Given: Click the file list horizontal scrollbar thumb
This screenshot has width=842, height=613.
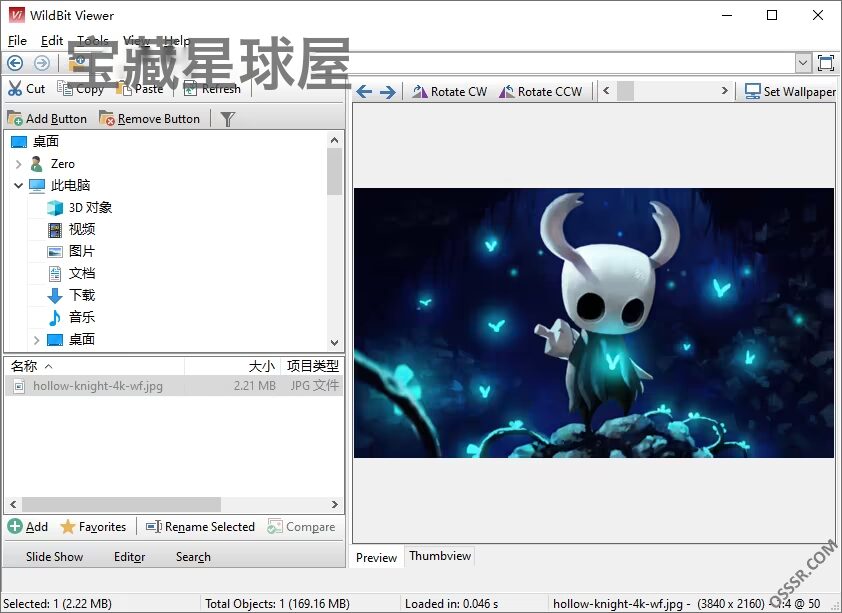Looking at the screenshot, I should point(121,505).
